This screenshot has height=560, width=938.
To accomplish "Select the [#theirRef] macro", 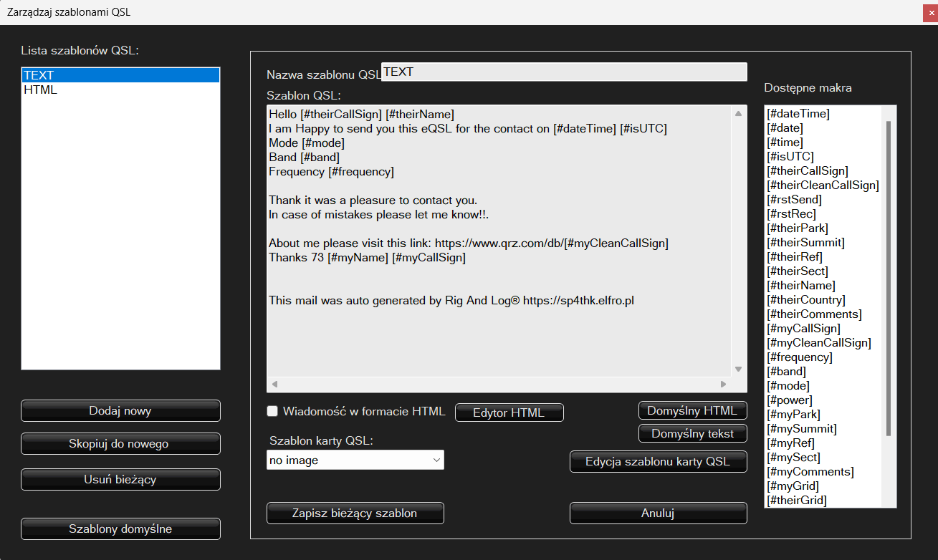I will point(795,257).
